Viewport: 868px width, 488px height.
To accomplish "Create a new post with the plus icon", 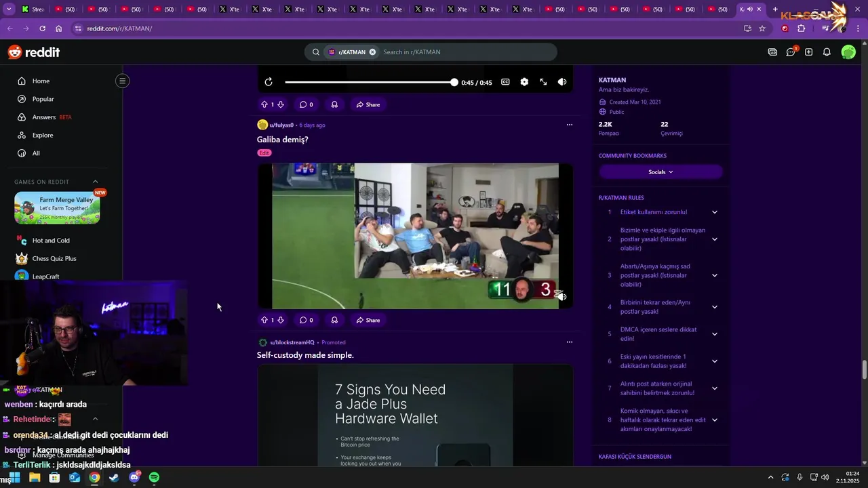I will point(808,52).
